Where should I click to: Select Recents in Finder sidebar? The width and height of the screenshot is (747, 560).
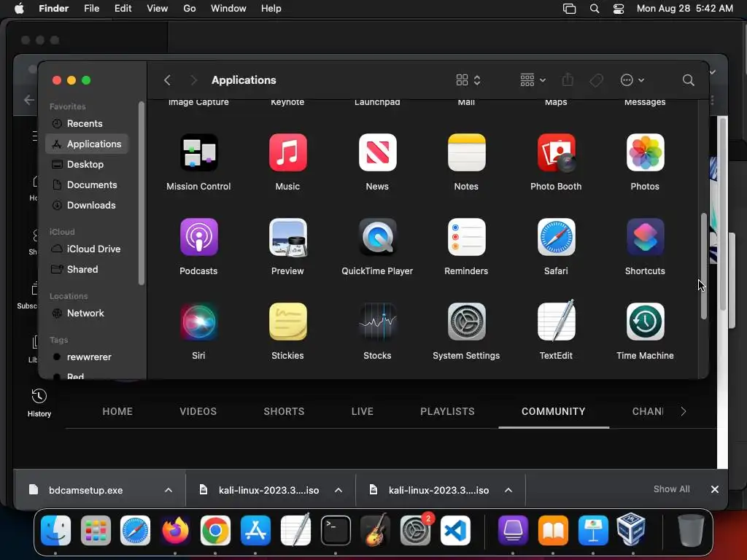coord(88,124)
